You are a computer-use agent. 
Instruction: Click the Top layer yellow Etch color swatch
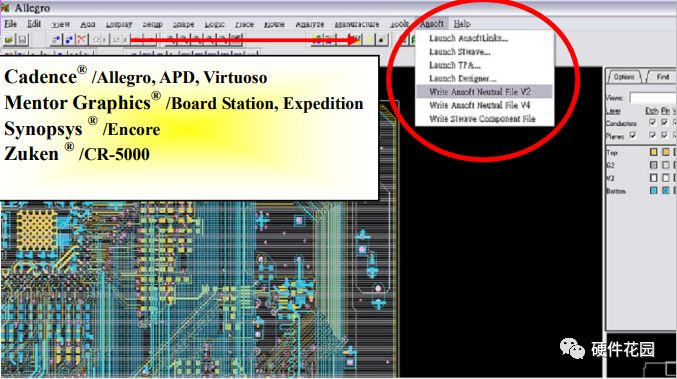coord(654,152)
